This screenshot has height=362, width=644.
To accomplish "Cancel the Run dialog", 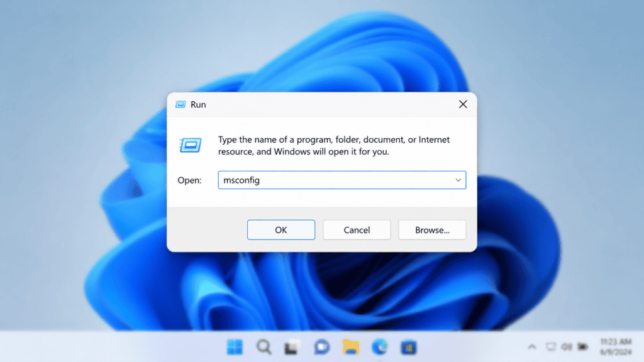I will point(357,230).
